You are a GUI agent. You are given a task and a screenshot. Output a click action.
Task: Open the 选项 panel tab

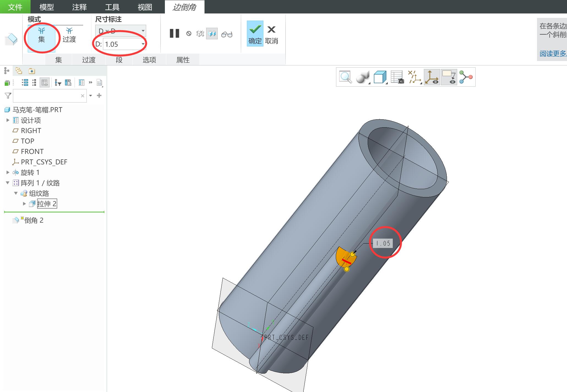(x=149, y=60)
